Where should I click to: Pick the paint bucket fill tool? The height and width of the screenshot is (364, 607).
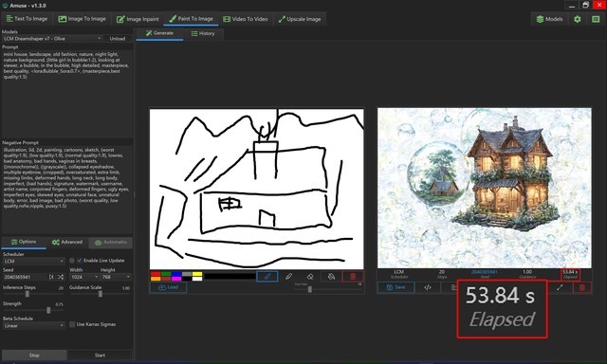point(331,276)
